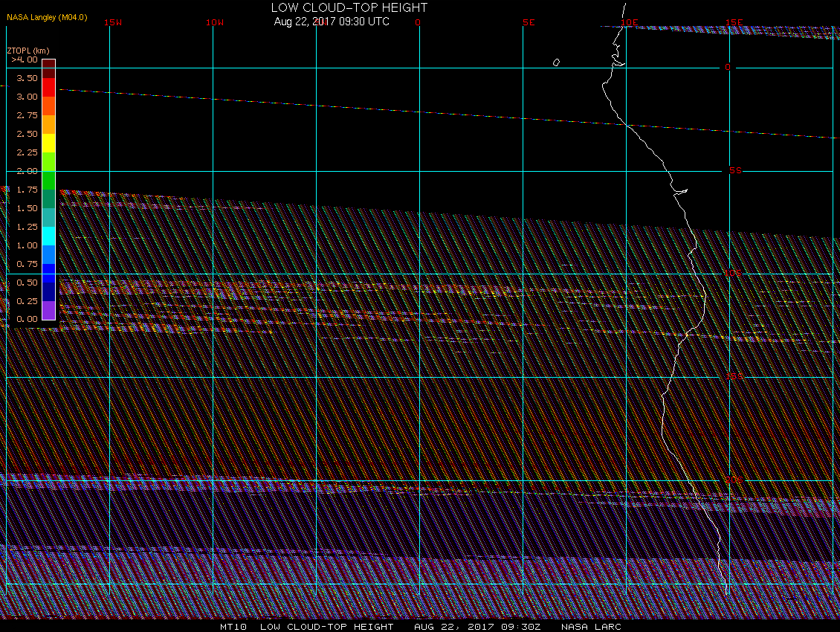Click the 10W longitude label

(215, 22)
